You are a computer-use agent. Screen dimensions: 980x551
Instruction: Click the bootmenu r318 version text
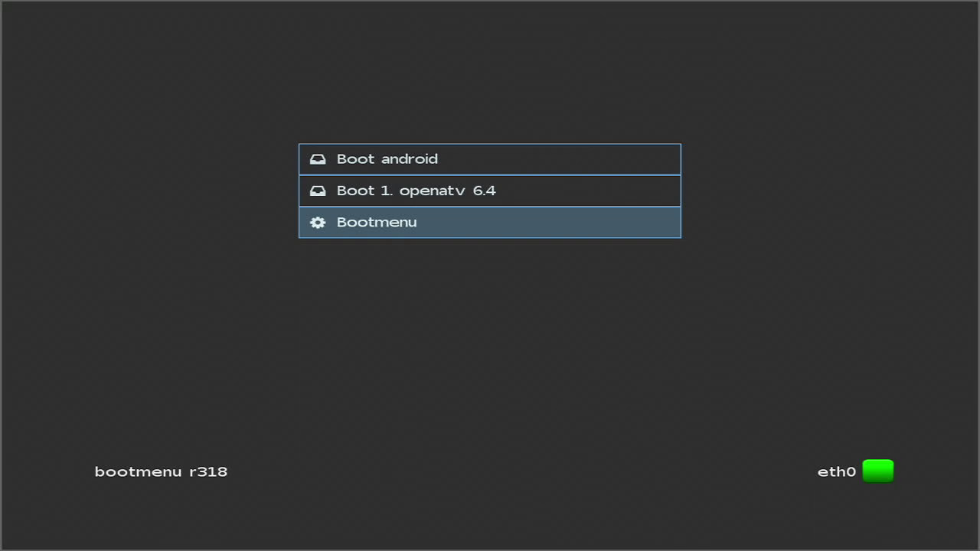161,471
